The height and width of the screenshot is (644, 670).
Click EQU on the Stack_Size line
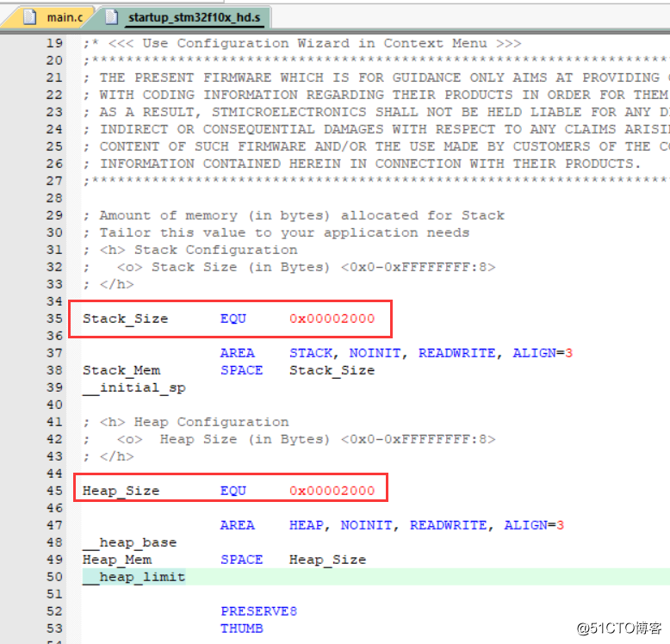[x=233, y=319]
